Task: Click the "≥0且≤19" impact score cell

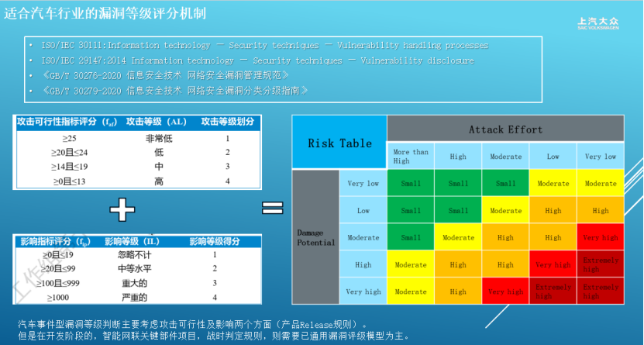Action: (58, 255)
